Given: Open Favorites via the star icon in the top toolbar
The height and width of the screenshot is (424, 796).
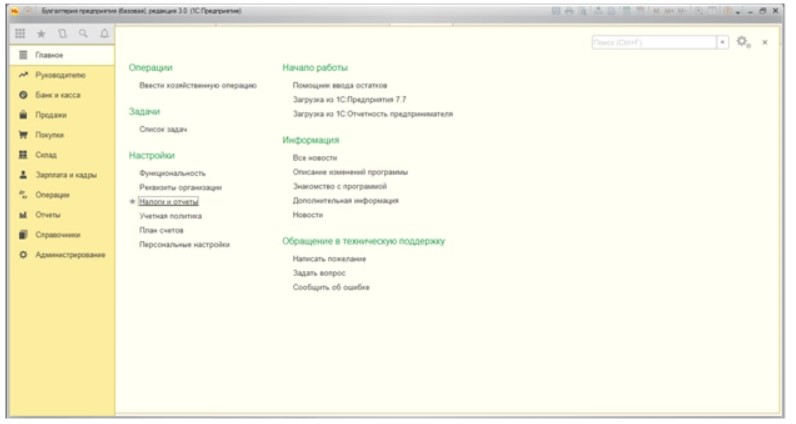Looking at the screenshot, I should pos(41,34).
